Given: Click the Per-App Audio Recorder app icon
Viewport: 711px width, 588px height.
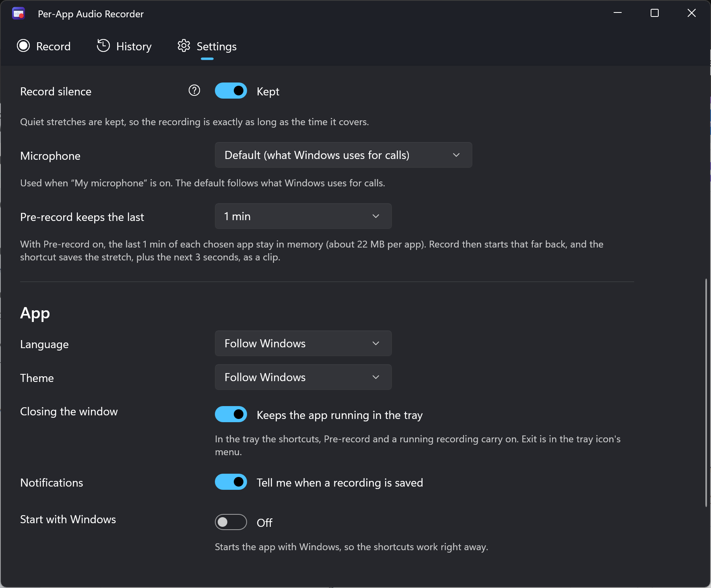Looking at the screenshot, I should click(19, 14).
